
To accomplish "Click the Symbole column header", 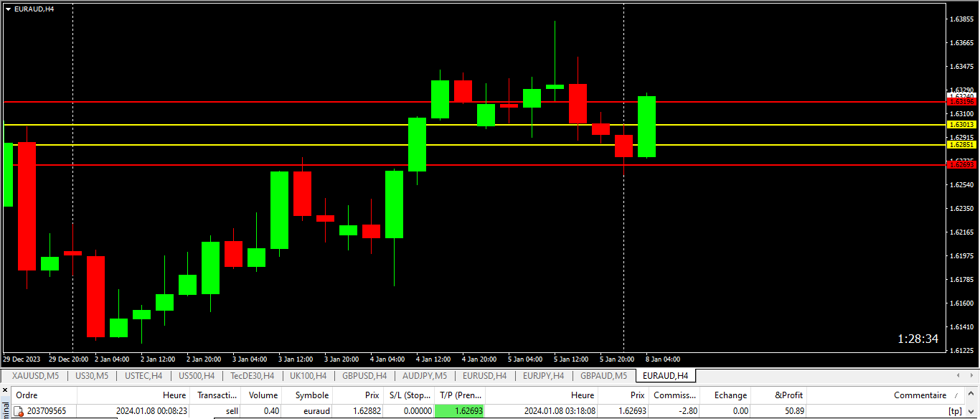I will 311,395.
